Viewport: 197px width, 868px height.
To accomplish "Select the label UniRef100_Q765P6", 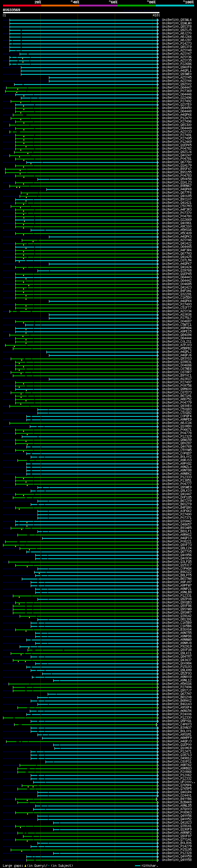I will point(177,785).
